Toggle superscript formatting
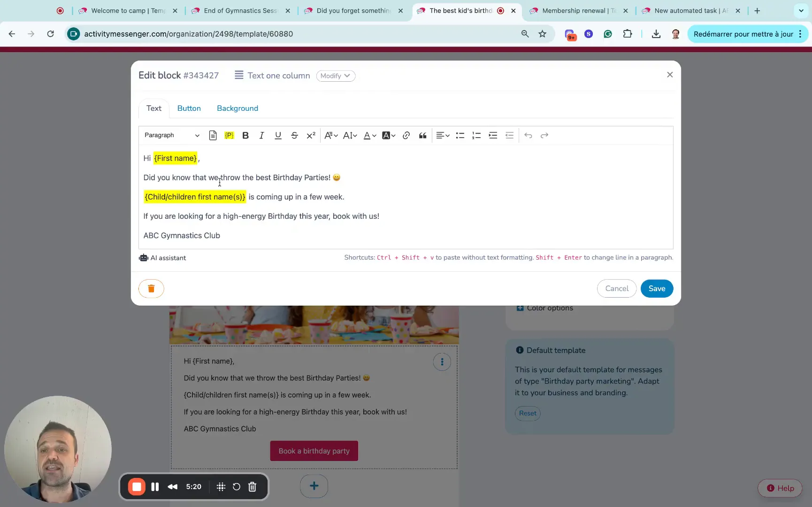Image resolution: width=812 pixels, height=507 pixels. click(x=311, y=135)
